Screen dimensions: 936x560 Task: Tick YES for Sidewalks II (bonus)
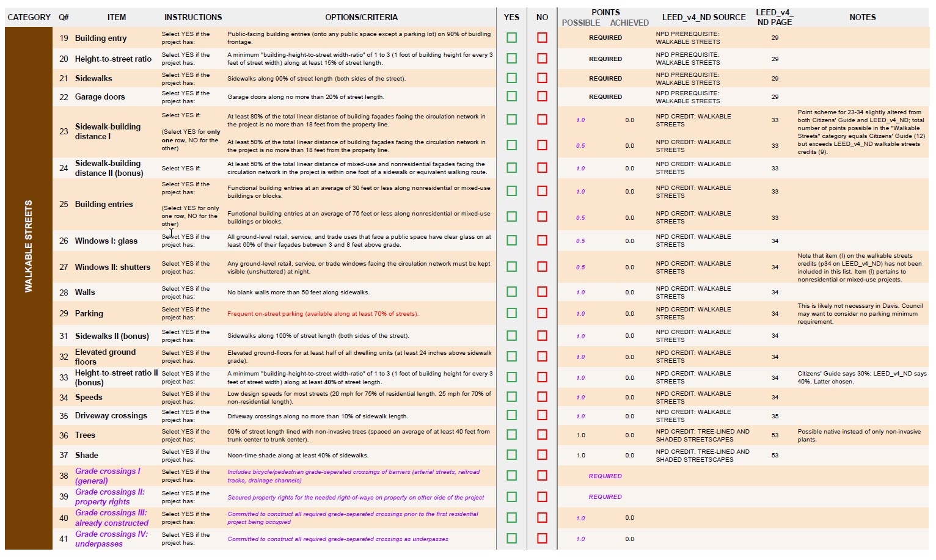pos(511,336)
